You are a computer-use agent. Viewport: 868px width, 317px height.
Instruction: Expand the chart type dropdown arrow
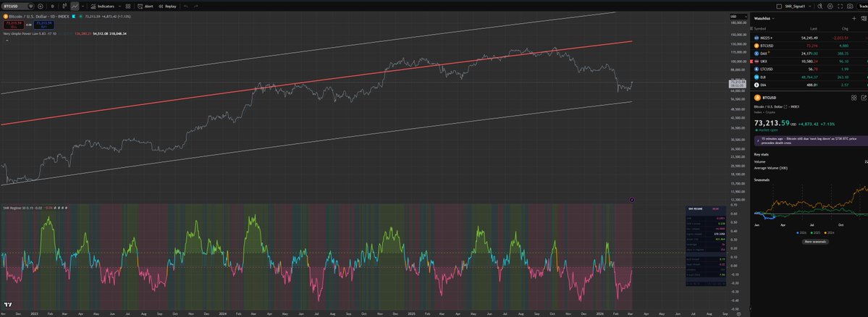83,6
